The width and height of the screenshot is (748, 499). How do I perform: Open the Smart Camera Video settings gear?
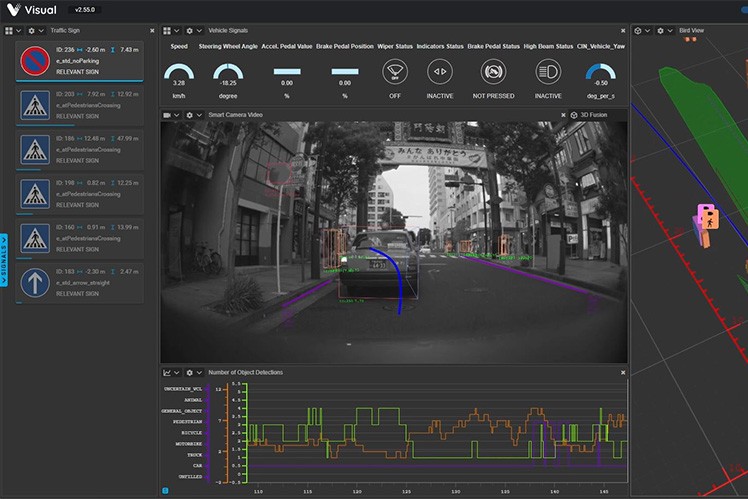pyautogui.click(x=189, y=115)
